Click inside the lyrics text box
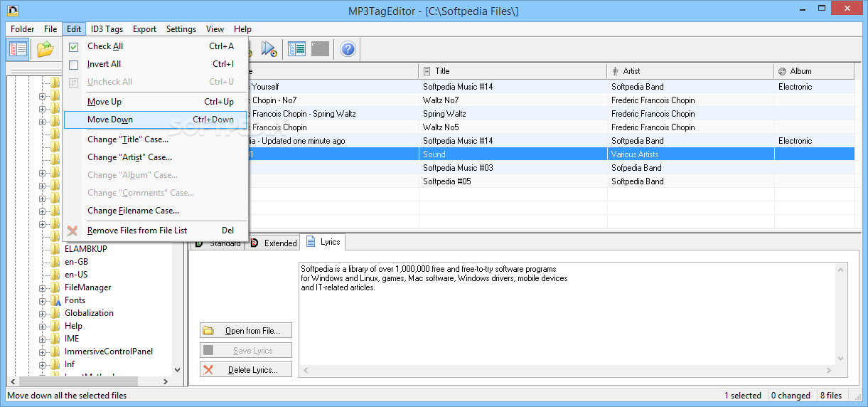The image size is (868, 407). coord(567,313)
